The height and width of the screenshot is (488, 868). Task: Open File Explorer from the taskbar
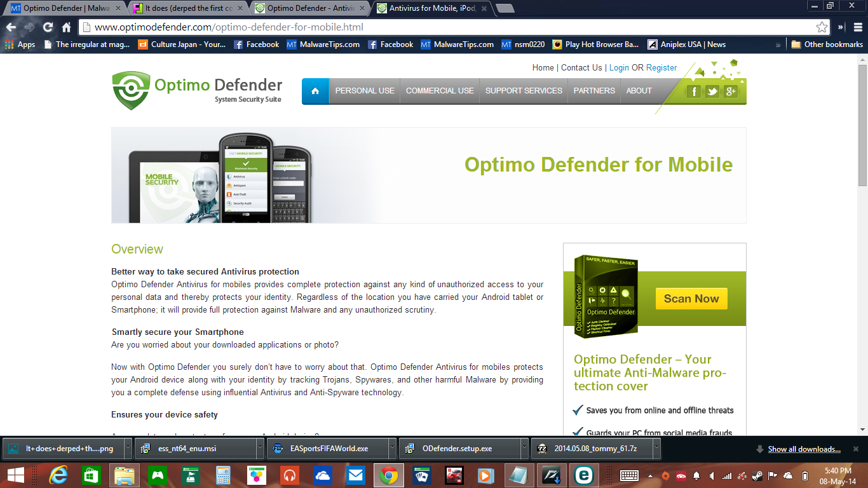tap(124, 475)
